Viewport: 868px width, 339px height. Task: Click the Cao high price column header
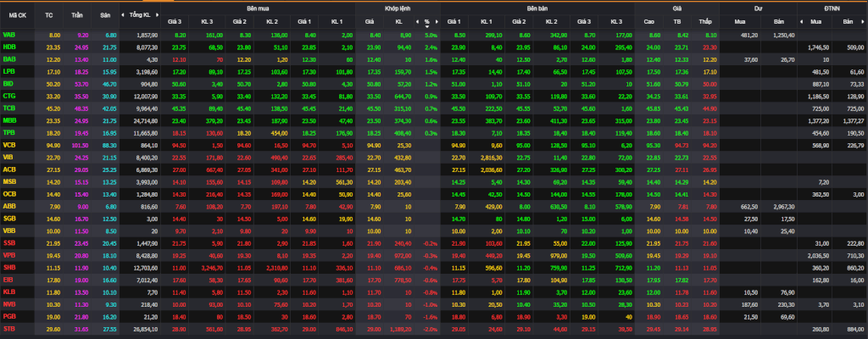tap(648, 22)
